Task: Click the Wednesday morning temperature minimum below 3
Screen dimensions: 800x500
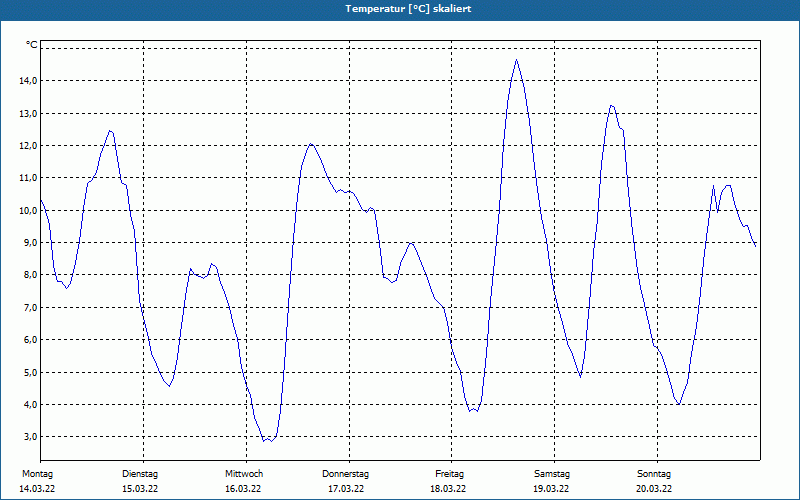Action: 268,440
